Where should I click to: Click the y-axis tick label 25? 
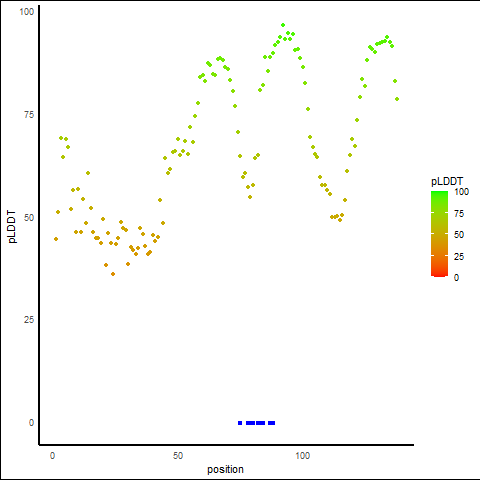[x=29, y=320]
